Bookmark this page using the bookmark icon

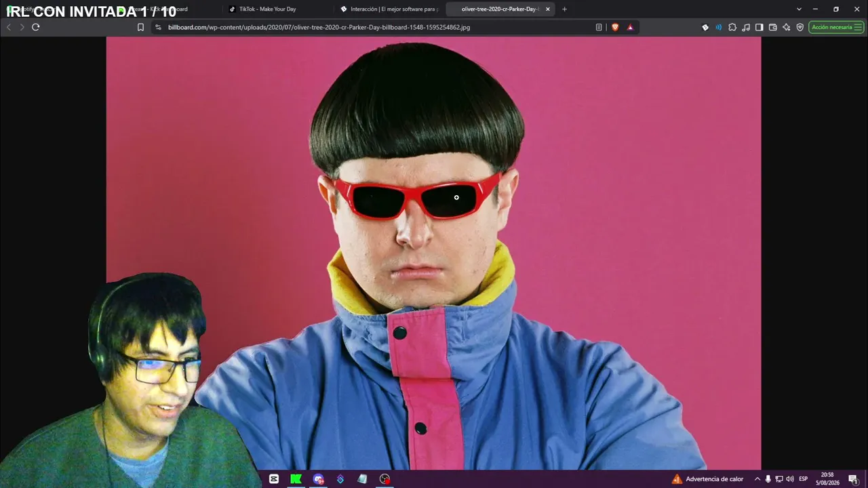(140, 27)
